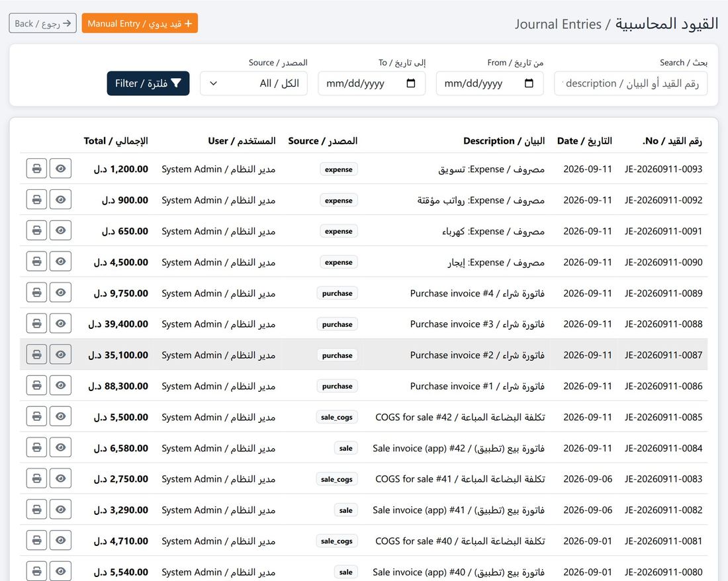The height and width of the screenshot is (581, 728).
Task: Click the sale_cogs badge on entry 0085
Action: 337,417
